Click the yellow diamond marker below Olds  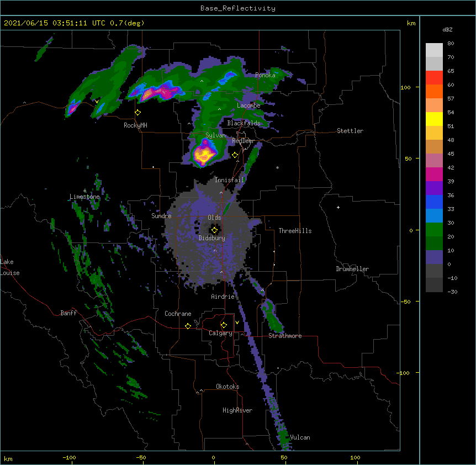pyautogui.click(x=214, y=230)
